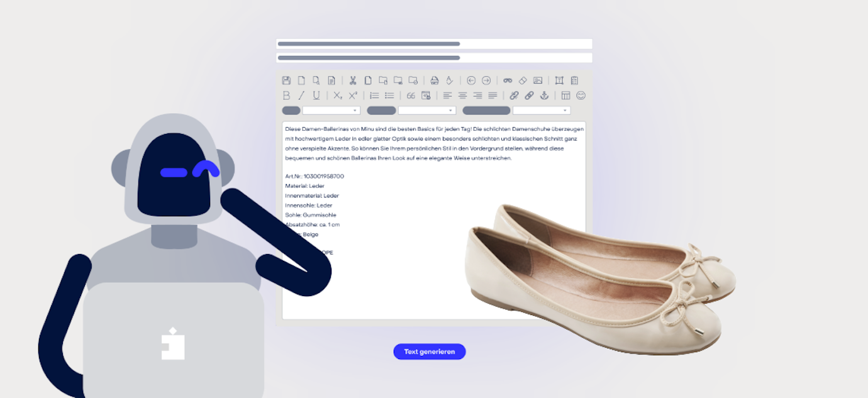Screen dimensions: 868x398
Task: Insert a bulleted list
Action: (x=389, y=96)
